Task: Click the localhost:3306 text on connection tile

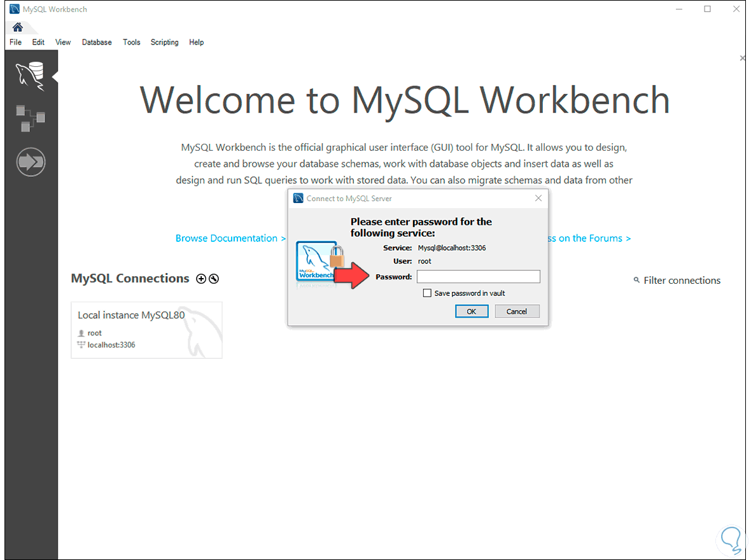Action: [111, 345]
